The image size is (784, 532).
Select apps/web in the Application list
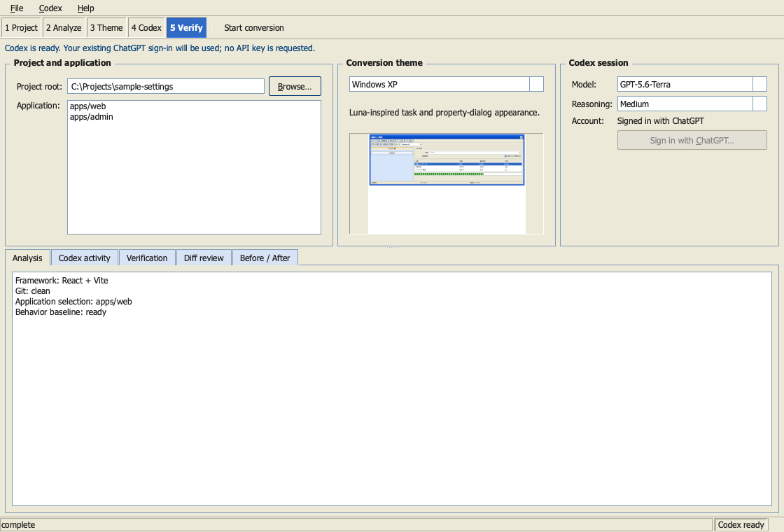click(194, 106)
